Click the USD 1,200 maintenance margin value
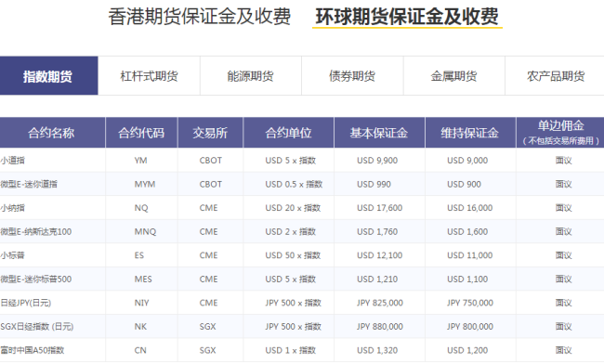This screenshot has width=604, height=364. point(467,350)
